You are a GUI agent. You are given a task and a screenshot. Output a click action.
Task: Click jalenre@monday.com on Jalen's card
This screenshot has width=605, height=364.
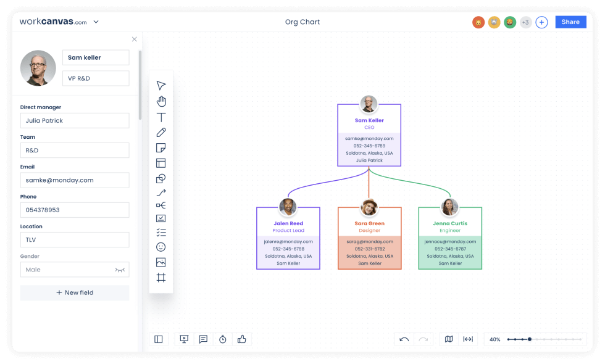point(288,242)
